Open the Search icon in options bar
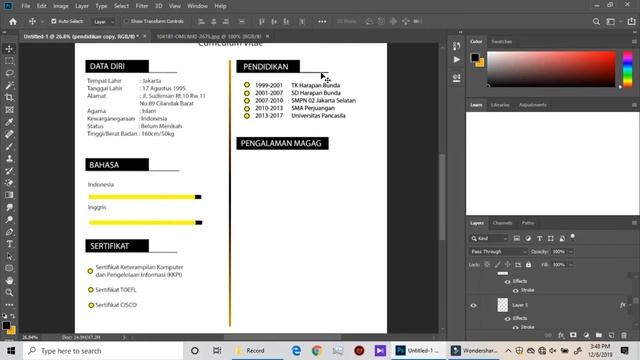Screen dimensions: 640x360 [596, 22]
